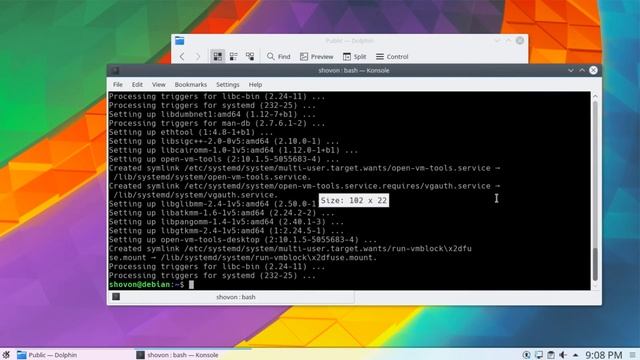This screenshot has width=640, height=360.
Task: Open the KDE application launcher
Action: pos(6,355)
